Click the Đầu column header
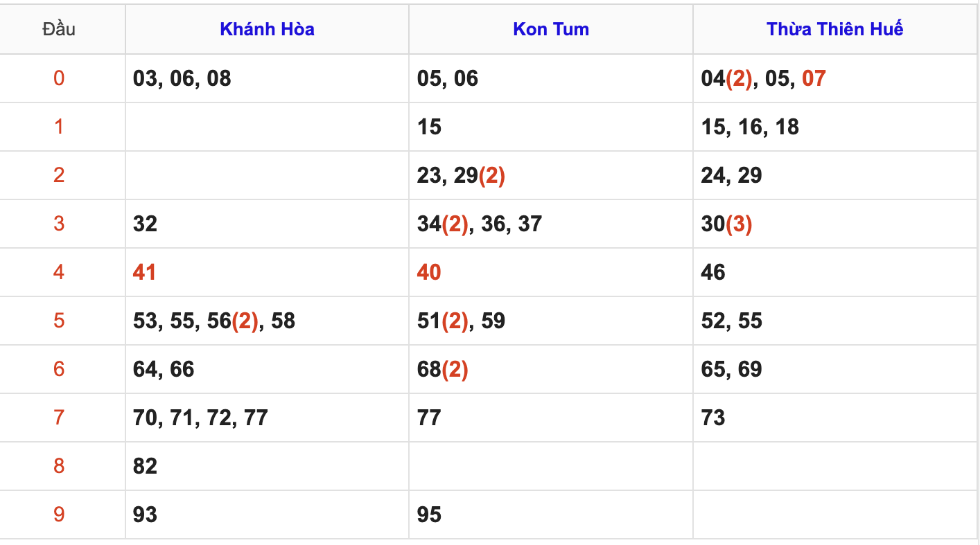The width and height of the screenshot is (980, 545). pos(59,29)
